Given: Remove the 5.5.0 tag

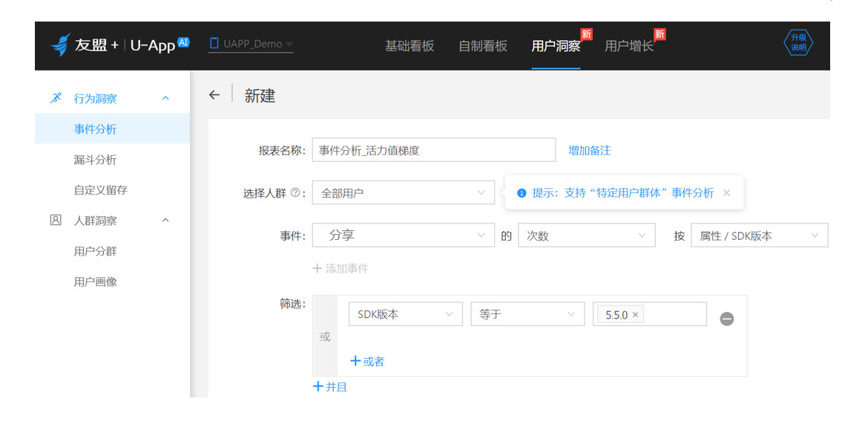Looking at the screenshot, I should pos(635,315).
